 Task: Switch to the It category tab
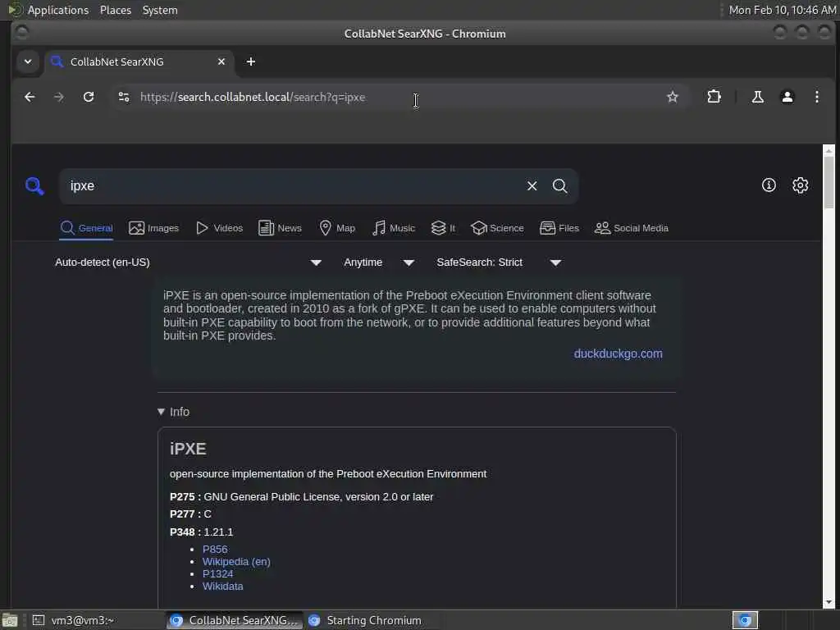pos(443,228)
